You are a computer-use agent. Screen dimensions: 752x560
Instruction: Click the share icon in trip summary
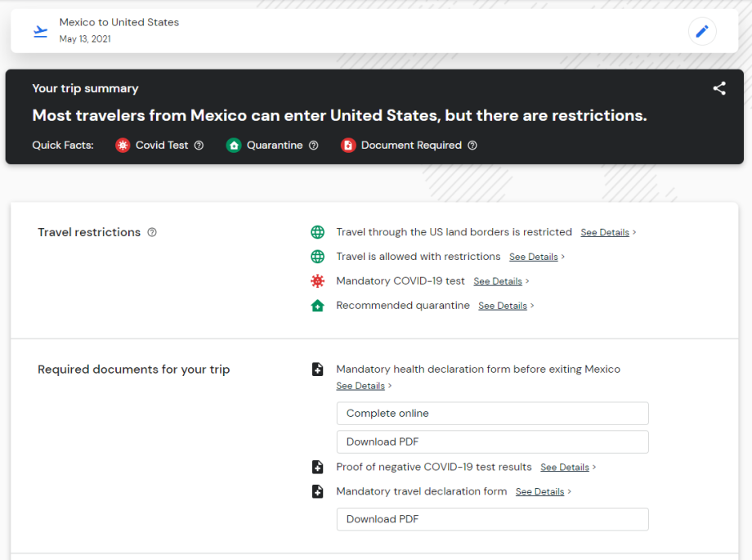coord(719,88)
